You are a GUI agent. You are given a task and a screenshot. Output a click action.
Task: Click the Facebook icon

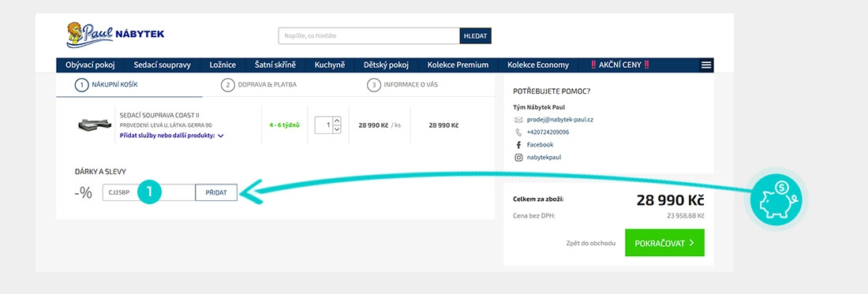click(x=518, y=145)
